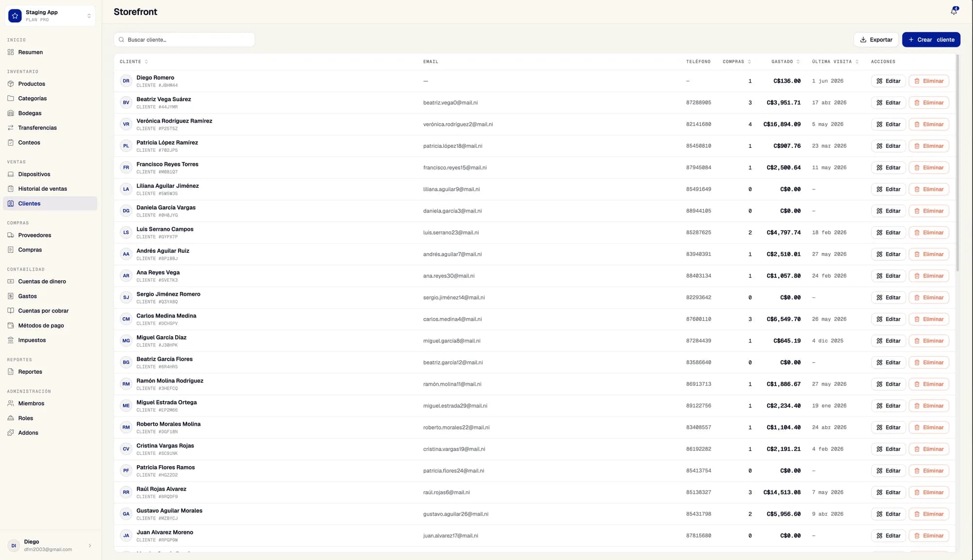The height and width of the screenshot is (560, 973).
Task: Click the Categorías folder icon
Action: tap(11, 98)
